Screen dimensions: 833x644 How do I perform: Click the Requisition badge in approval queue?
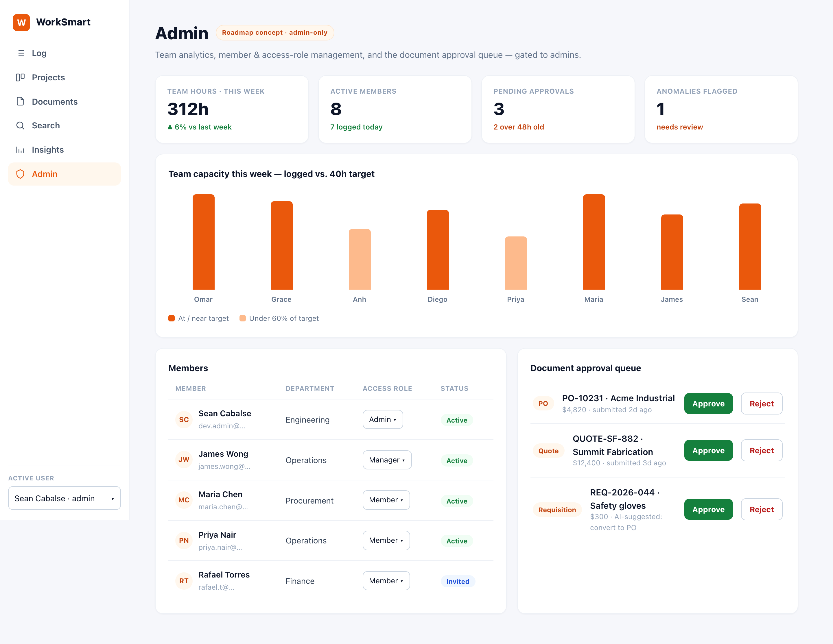(557, 510)
